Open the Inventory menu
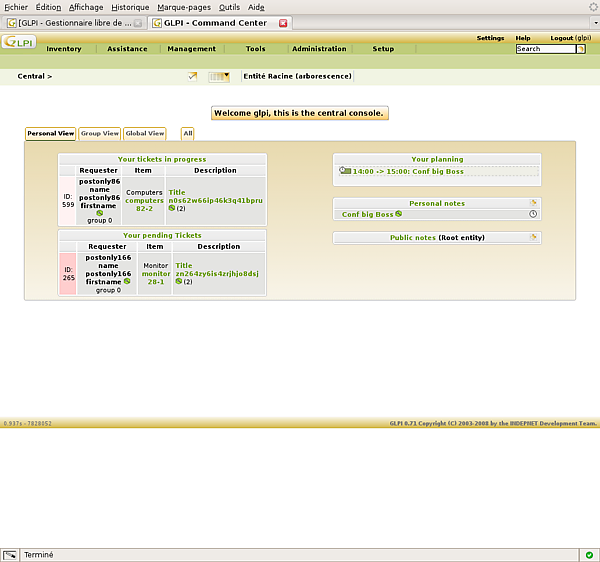 (64, 49)
